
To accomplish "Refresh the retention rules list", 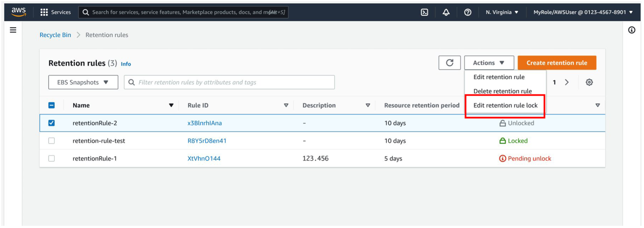I will tap(449, 63).
